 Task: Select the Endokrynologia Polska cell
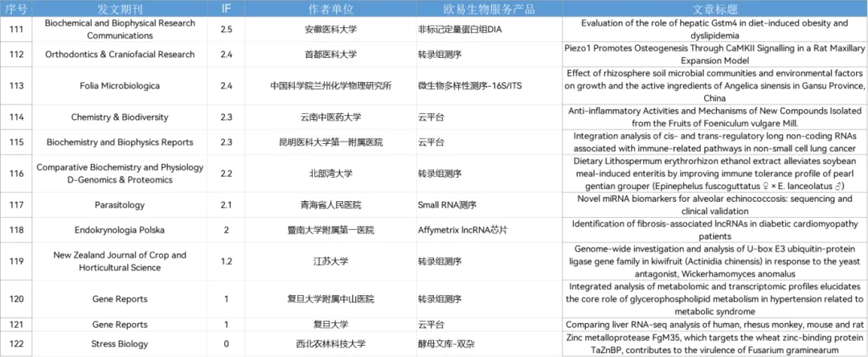click(x=120, y=230)
